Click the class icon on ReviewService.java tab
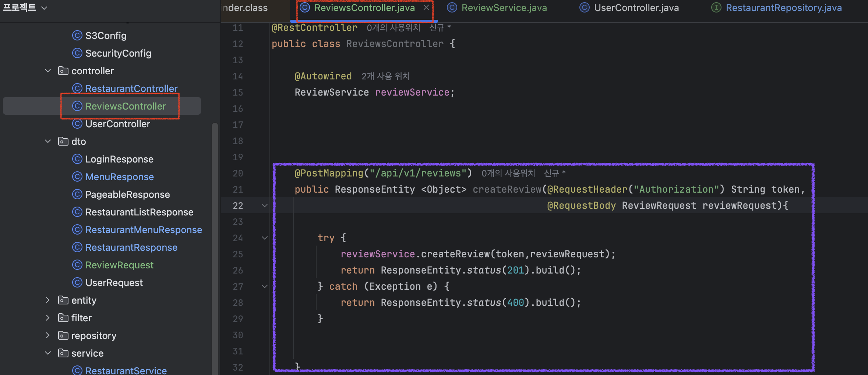 coord(452,7)
